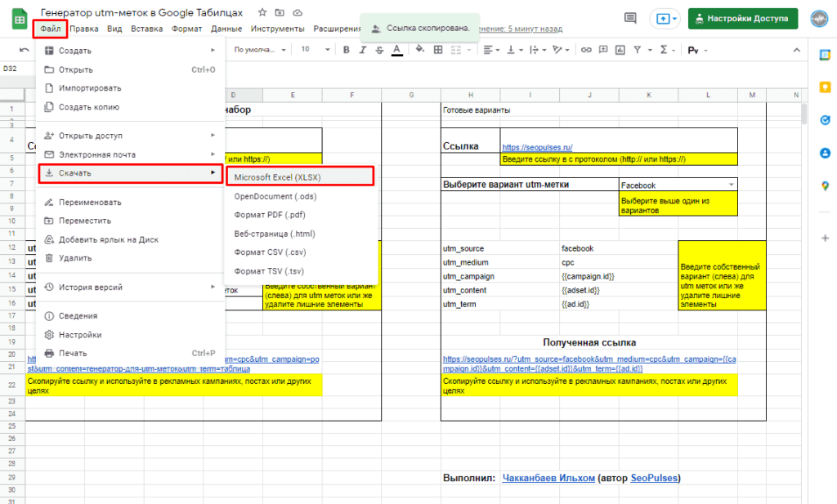This screenshot has height=504, width=837.
Task: Open the Вид menu
Action: [x=114, y=29]
